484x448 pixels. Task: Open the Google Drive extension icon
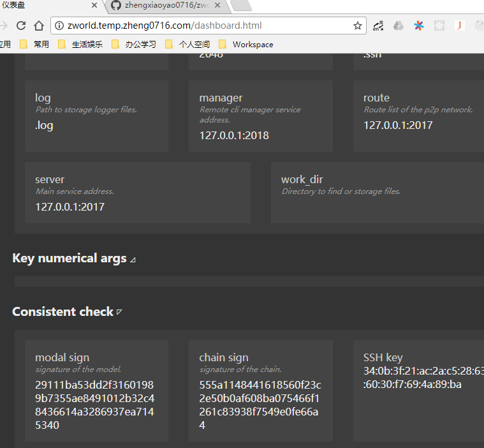tap(399, 26)
